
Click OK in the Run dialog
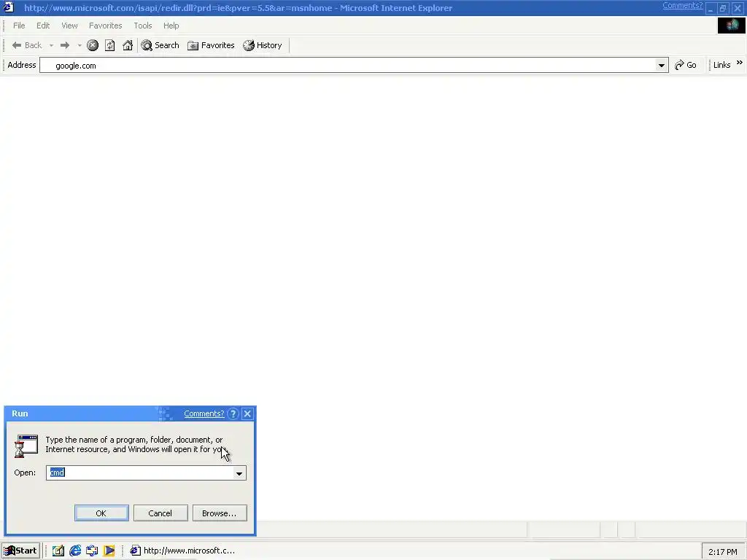(x=101, y=513)
